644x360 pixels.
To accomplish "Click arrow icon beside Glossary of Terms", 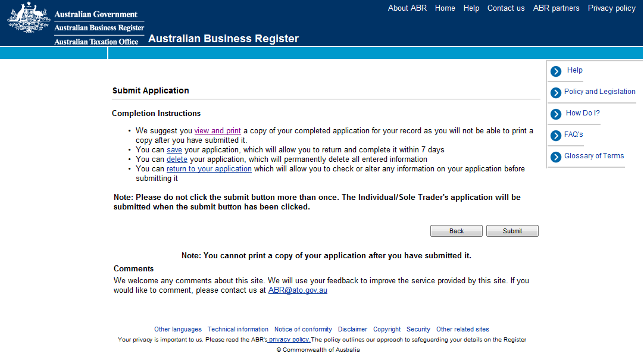I will 556,157.
